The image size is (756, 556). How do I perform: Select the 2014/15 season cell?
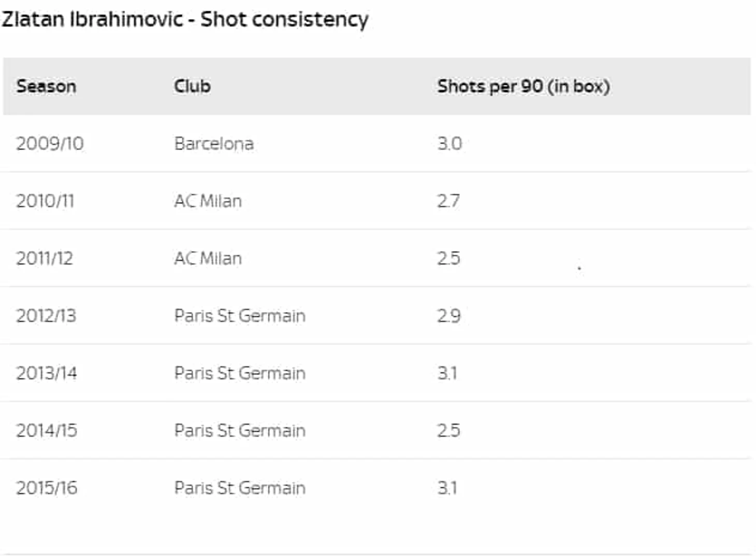coord(46,431)
